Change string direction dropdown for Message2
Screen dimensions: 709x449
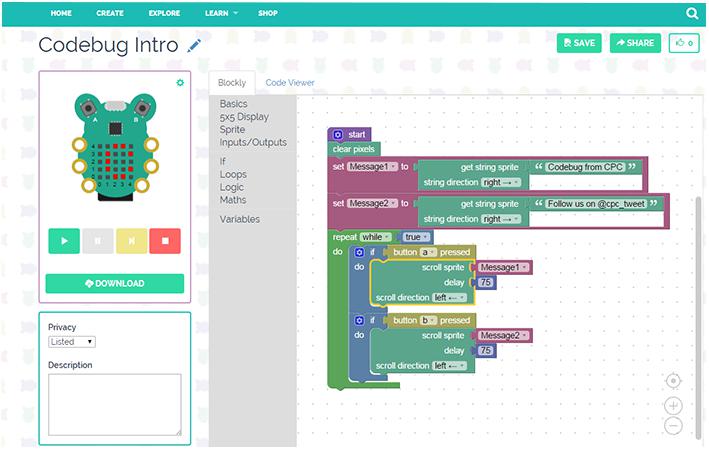(x=501, y=219)
